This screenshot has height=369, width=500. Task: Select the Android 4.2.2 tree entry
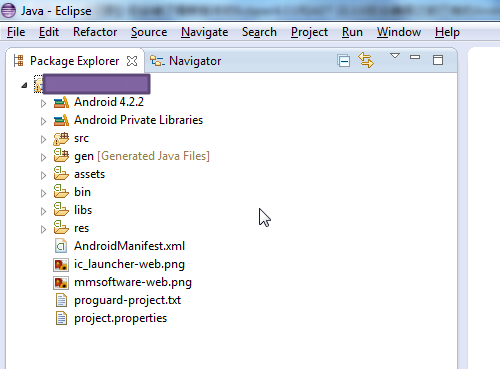(x=109, y=102)
